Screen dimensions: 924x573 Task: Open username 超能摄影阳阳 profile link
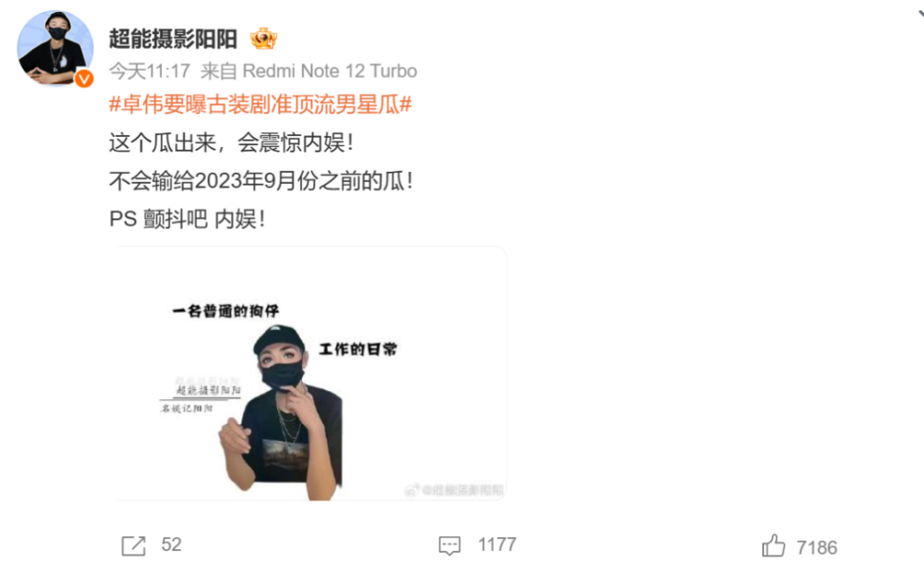(173, 39)
